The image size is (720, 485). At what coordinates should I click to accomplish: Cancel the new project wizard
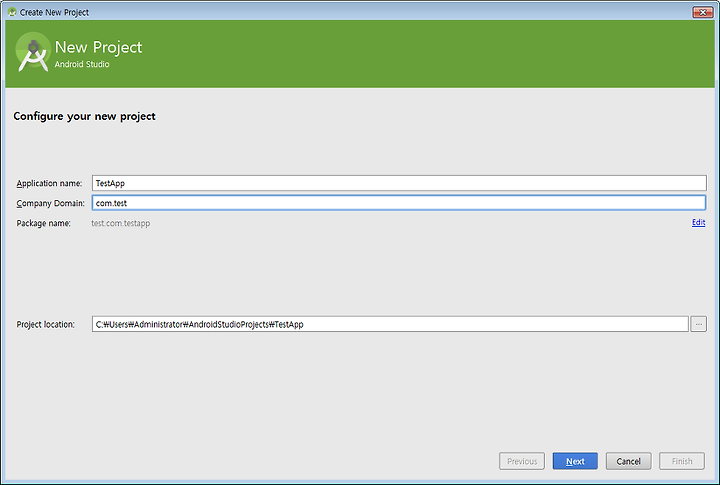pos(628,461)
